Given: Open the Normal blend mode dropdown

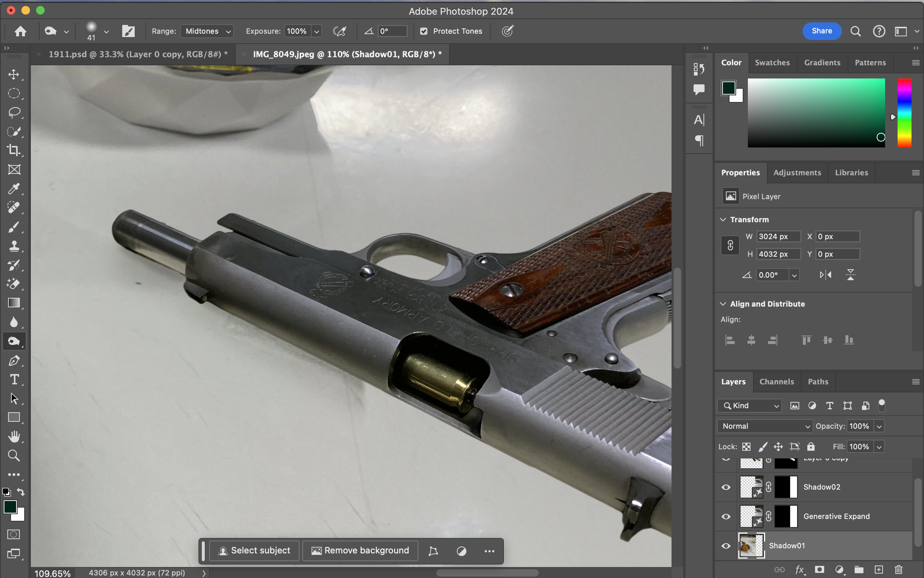Looking at the screenshot, I should 765,426.
